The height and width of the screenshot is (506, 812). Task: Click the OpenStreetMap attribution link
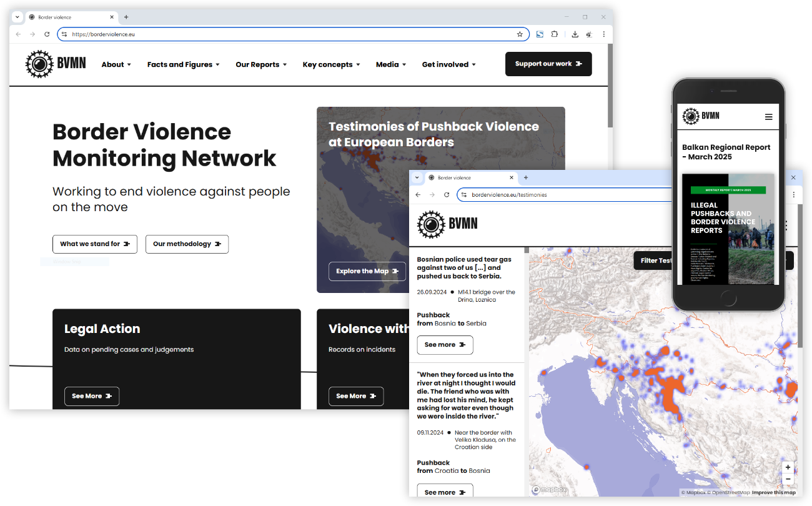point(728,493)
